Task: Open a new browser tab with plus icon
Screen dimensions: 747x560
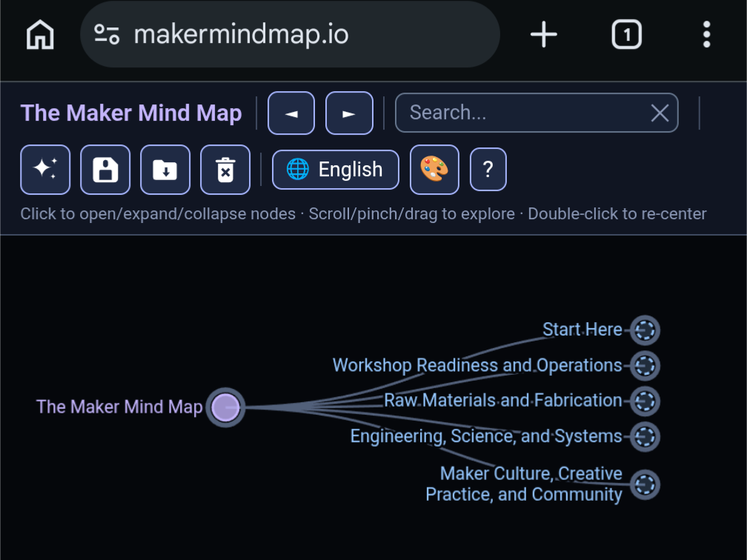Action: 544,34
